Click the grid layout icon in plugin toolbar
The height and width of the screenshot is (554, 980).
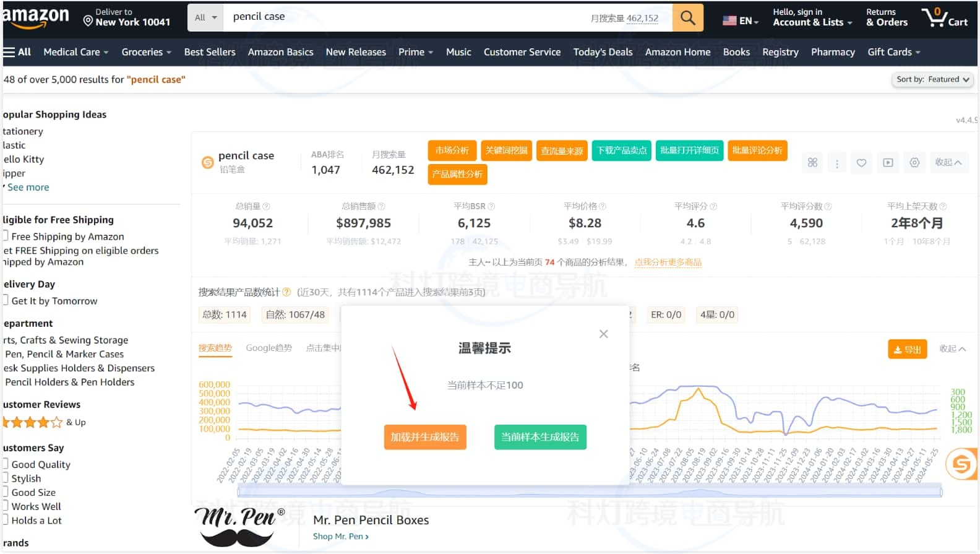(812, 162)
